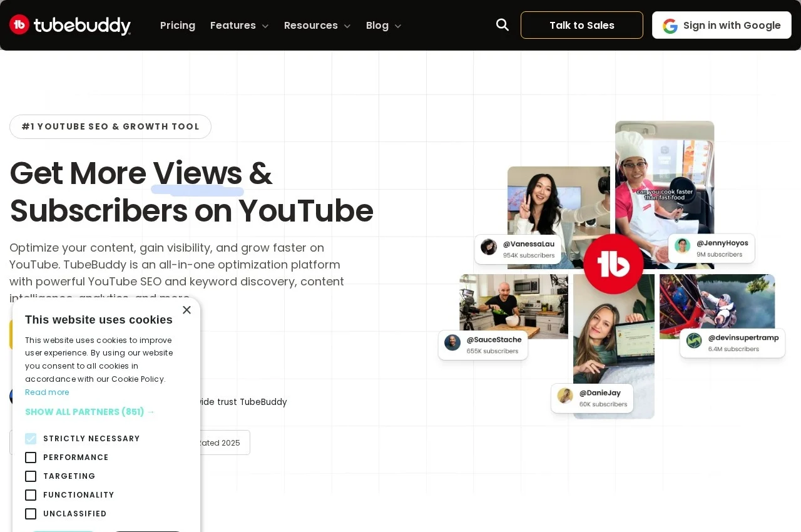Click Sign in with Google
The image size is (801, 532).
click(722, 25)
